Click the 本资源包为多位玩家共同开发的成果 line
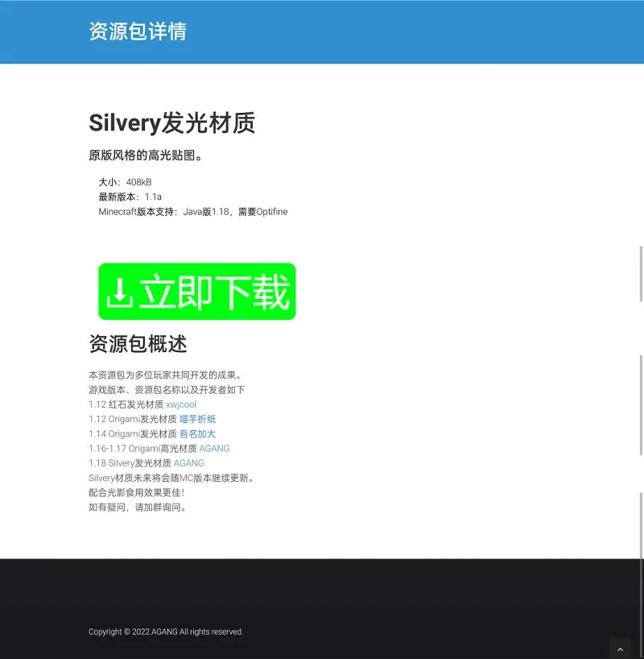 click(x=166, y=375)
